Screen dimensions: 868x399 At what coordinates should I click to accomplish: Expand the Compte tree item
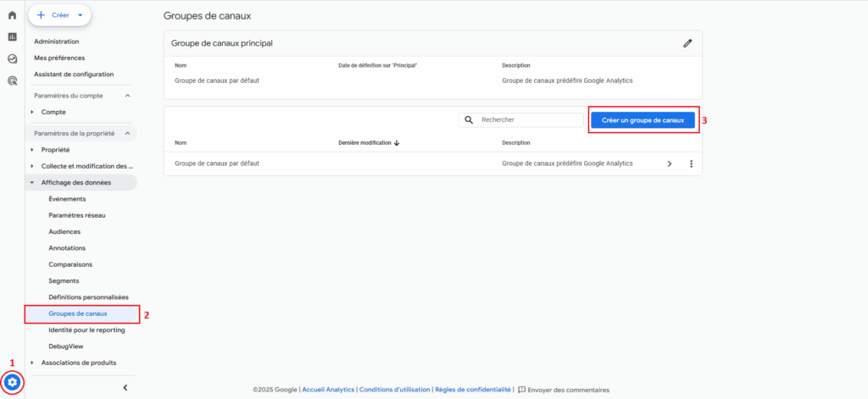[33, 112]
